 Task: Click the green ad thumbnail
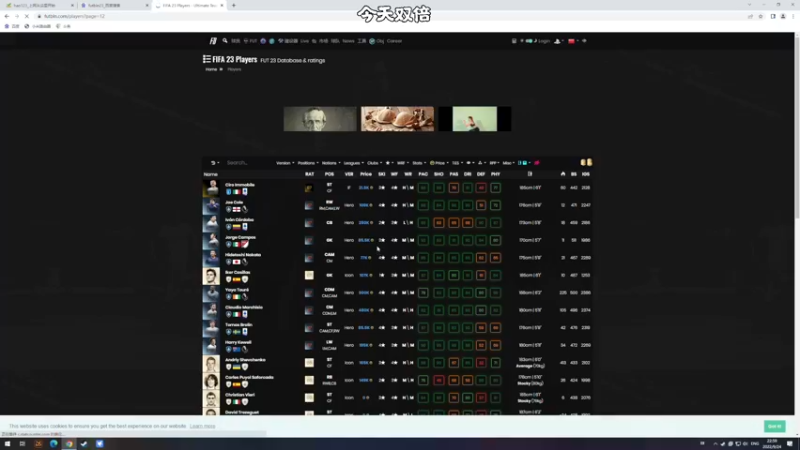pos(474,119)
